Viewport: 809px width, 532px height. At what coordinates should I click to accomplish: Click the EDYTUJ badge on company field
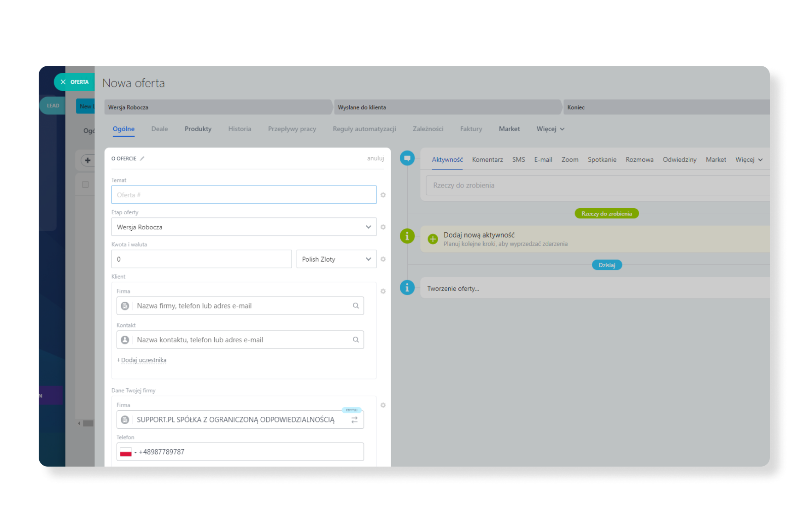[x=352, y=410]
